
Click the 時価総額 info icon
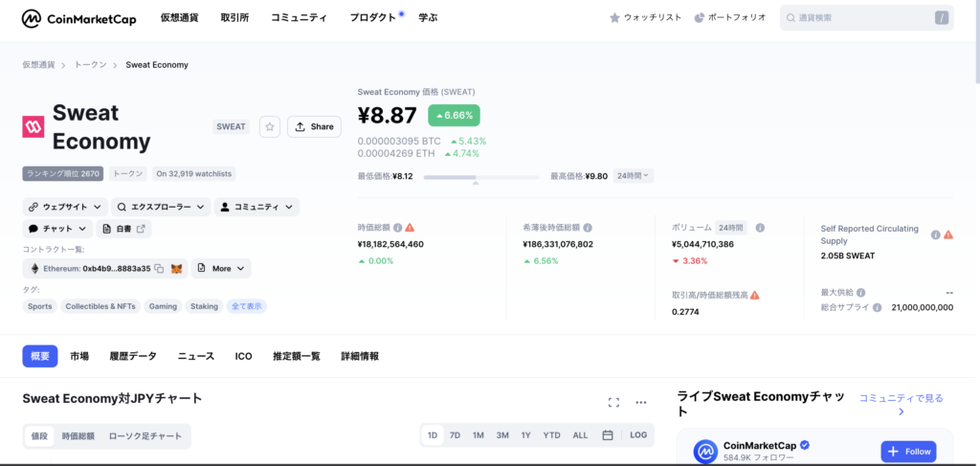pyautogui.click(x=397, y=228)
